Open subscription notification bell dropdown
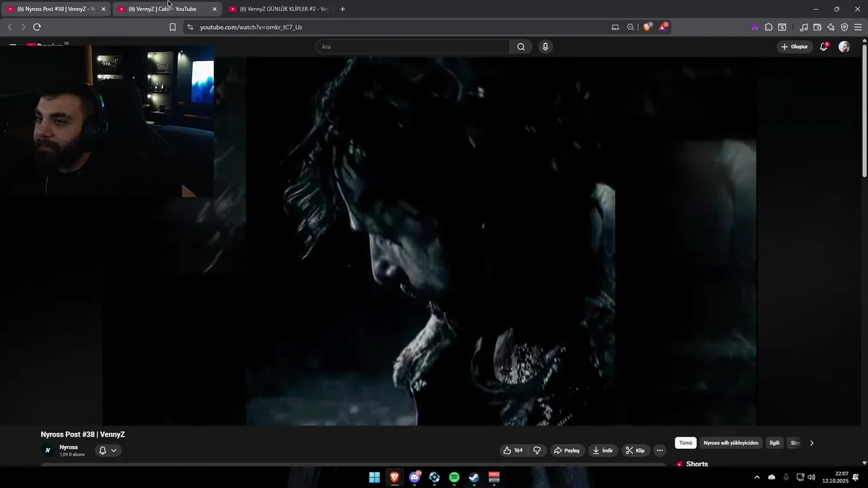The width and height of the screenshot is (868, 488). click(x=107, y=451)
